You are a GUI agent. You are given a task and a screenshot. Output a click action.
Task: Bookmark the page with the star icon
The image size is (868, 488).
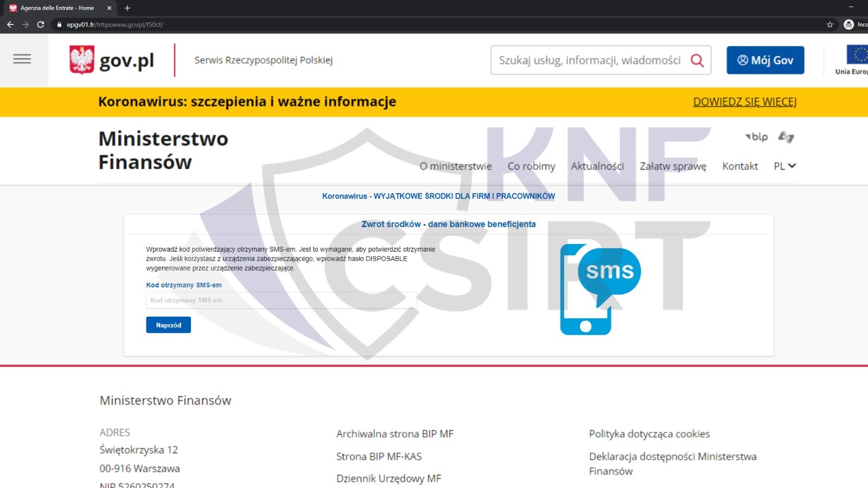pyautogui.click(x=829, y=24)
